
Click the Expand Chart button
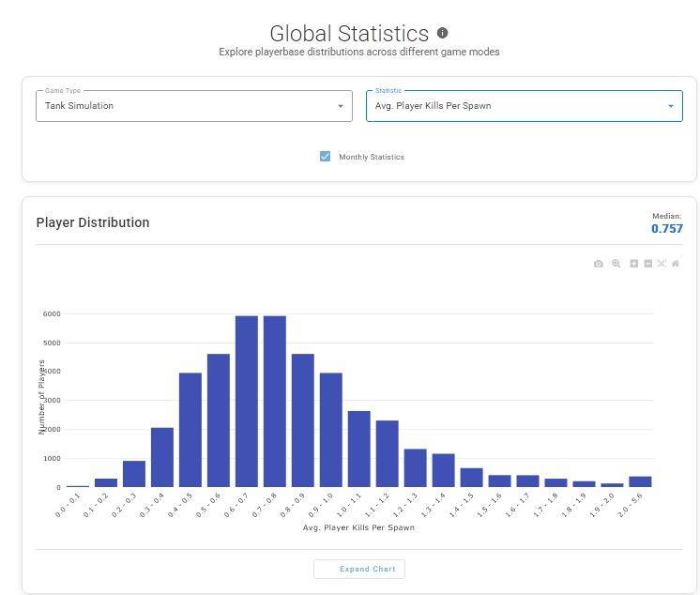pyautogui.click(x=360, y=569)
